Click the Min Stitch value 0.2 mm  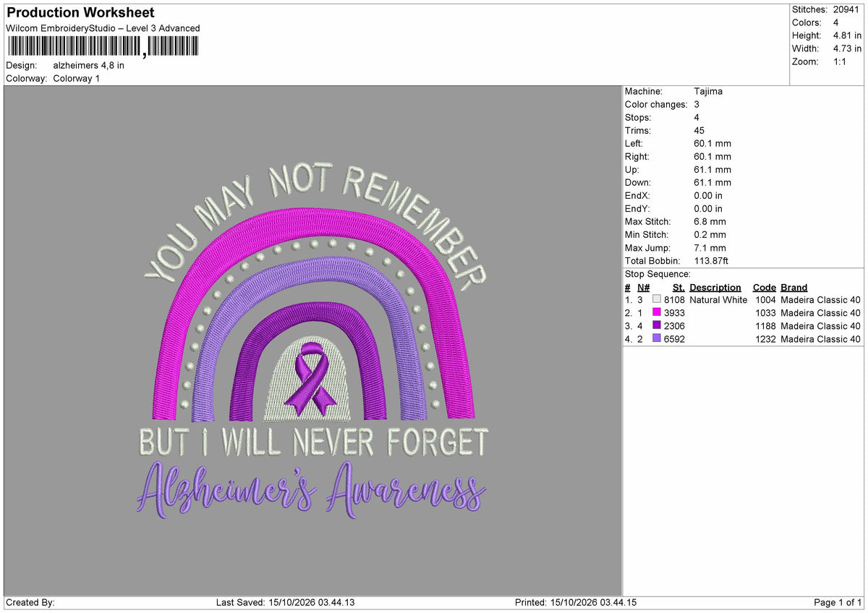pos(709,234)
